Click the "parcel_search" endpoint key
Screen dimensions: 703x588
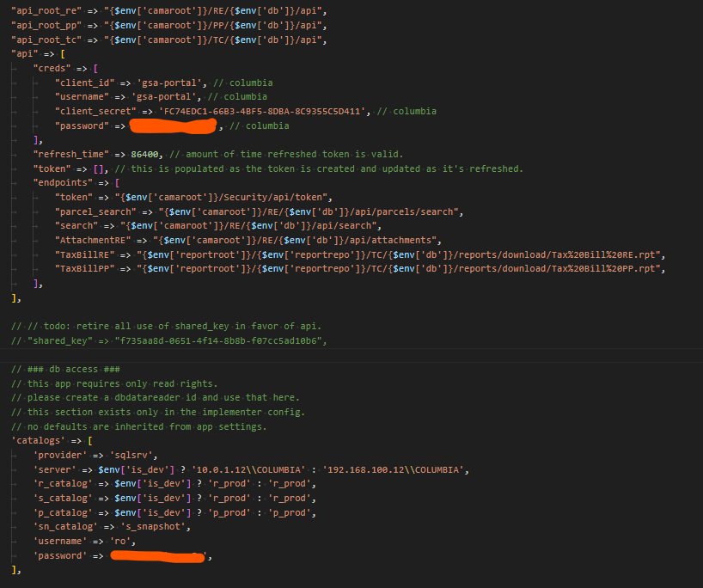pos(95,211)
